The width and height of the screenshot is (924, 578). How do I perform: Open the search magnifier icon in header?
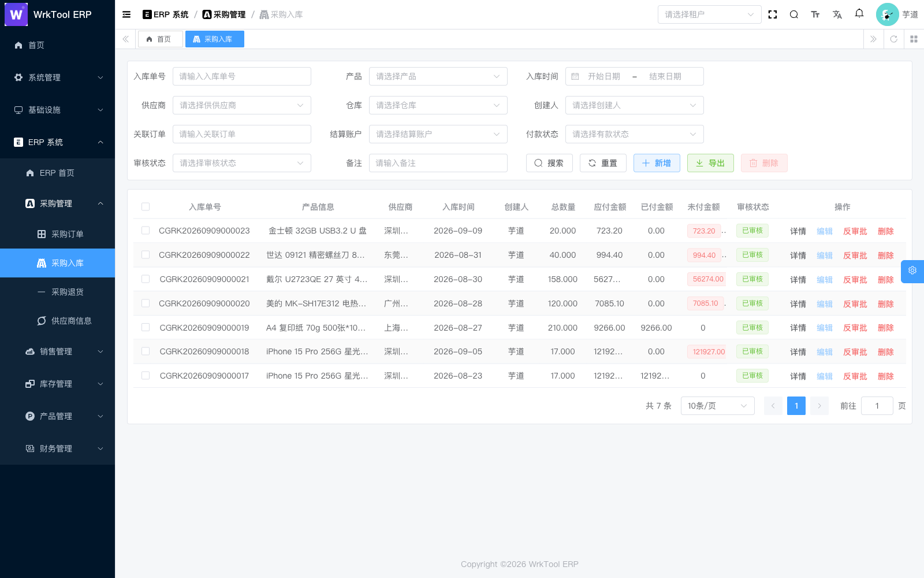794,14
